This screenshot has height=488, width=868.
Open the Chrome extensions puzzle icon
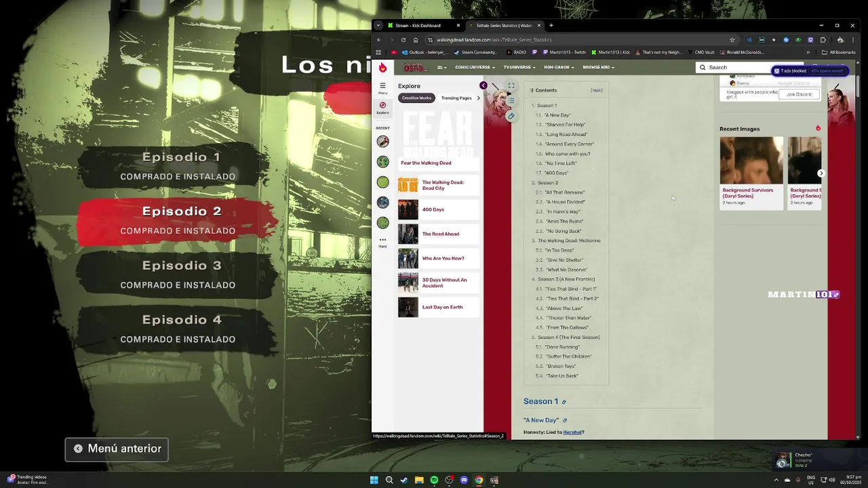pos(823,40)
